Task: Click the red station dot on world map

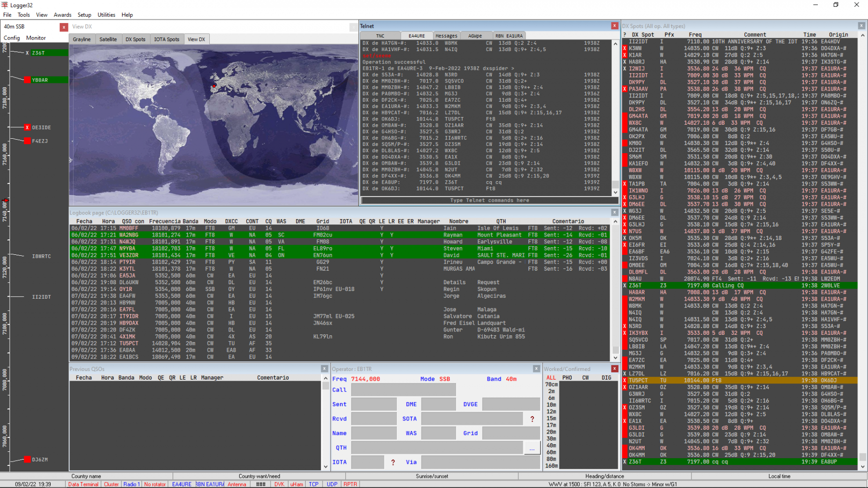Action: 214,86
